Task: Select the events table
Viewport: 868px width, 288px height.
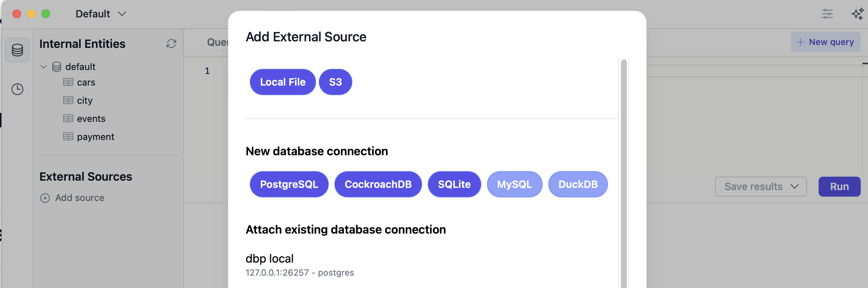Action: click(91, 119)
